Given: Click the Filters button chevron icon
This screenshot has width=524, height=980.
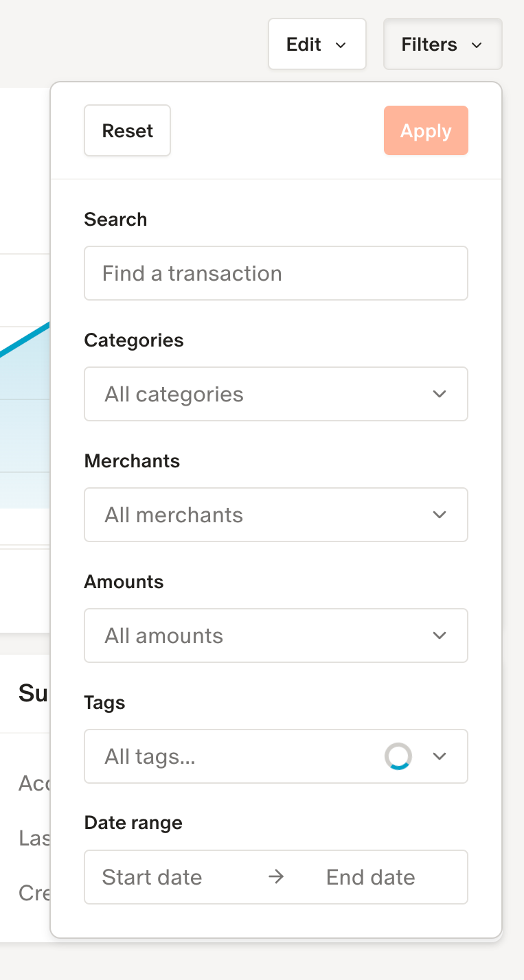Looking at the screenshot, I should click(477, 45).
